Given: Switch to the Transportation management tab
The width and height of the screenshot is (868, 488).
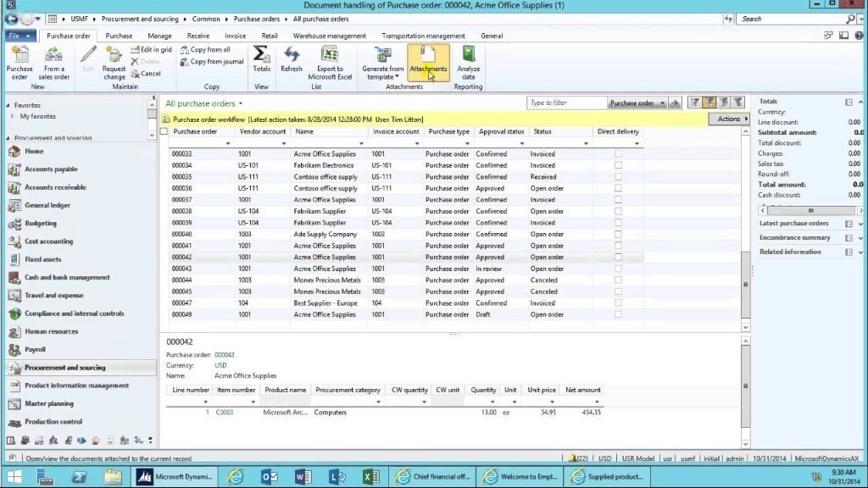Looking at the screenshot, I should point(423,36).
